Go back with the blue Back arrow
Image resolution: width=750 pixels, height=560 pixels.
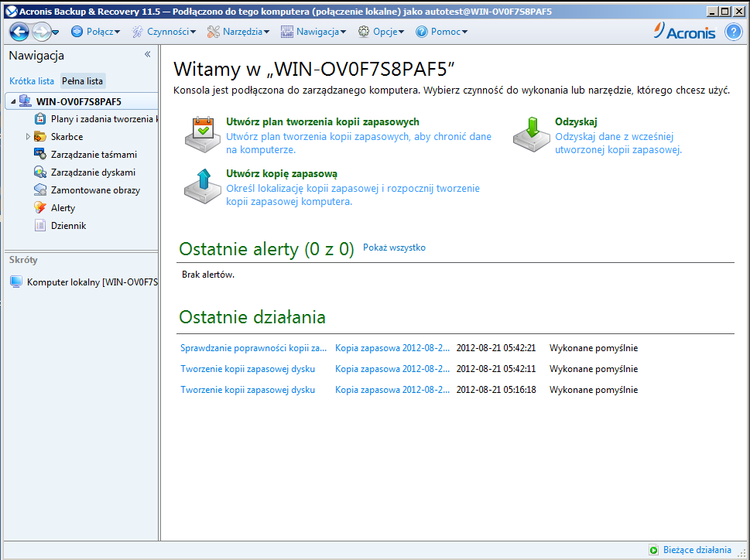point(19,32)
